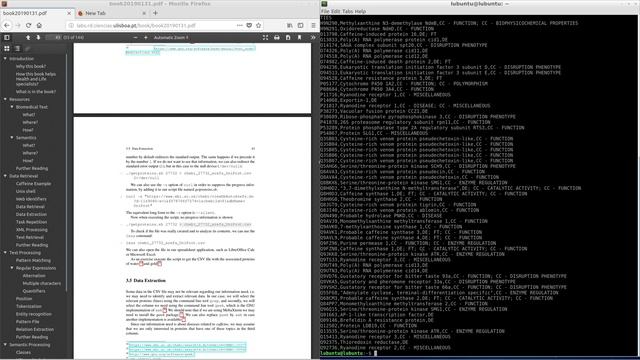The image size is (640, 360).
Task: Zoom in the PDF document
Action: point(146,38)
